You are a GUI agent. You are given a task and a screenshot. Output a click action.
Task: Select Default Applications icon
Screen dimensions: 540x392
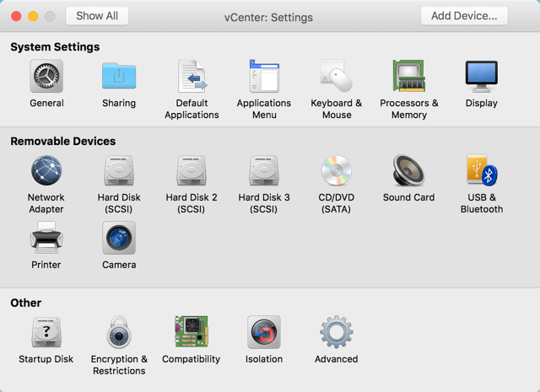pos(192,77)
